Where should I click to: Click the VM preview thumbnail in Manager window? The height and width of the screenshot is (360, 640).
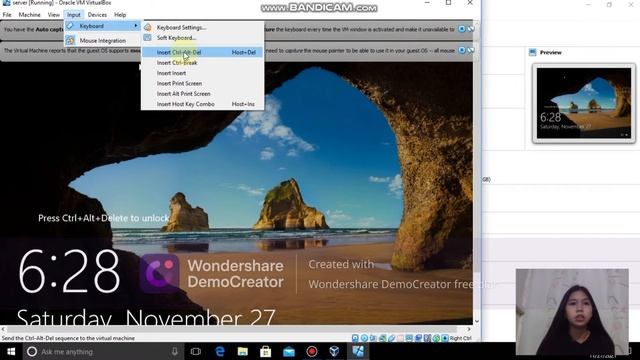[584, 103]
